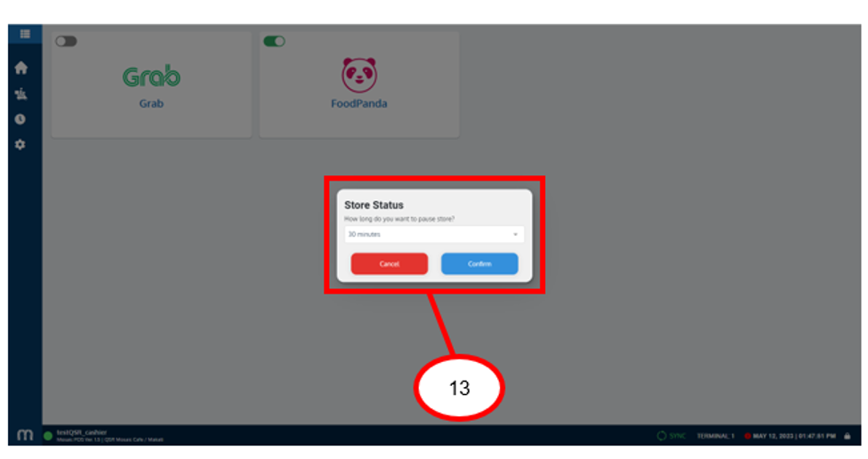This screenshot has width=868, height=459.
Task: Click the lock icon in status bar
Action: (x=847, y=436)
